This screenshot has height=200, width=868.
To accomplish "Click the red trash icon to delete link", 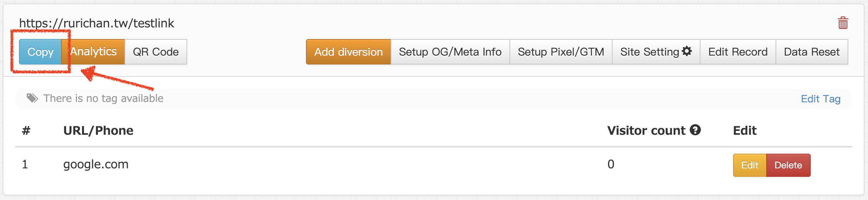I will point(843,23).
